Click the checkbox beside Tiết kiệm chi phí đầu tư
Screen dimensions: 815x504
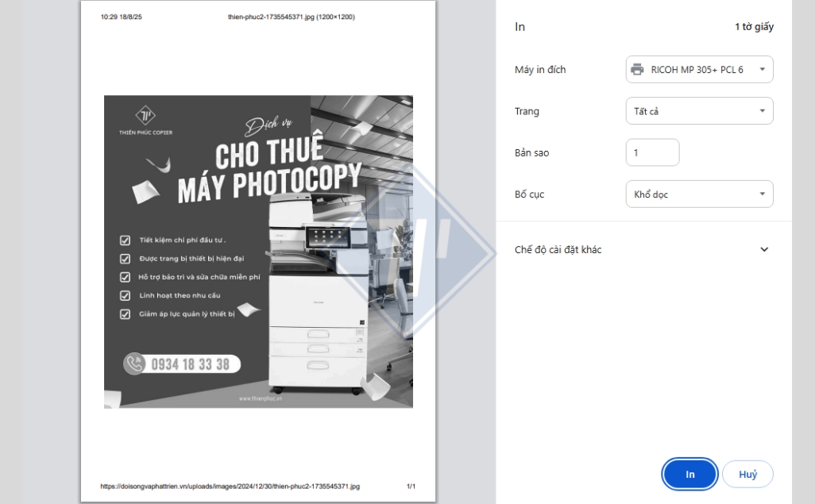(125, 240)
